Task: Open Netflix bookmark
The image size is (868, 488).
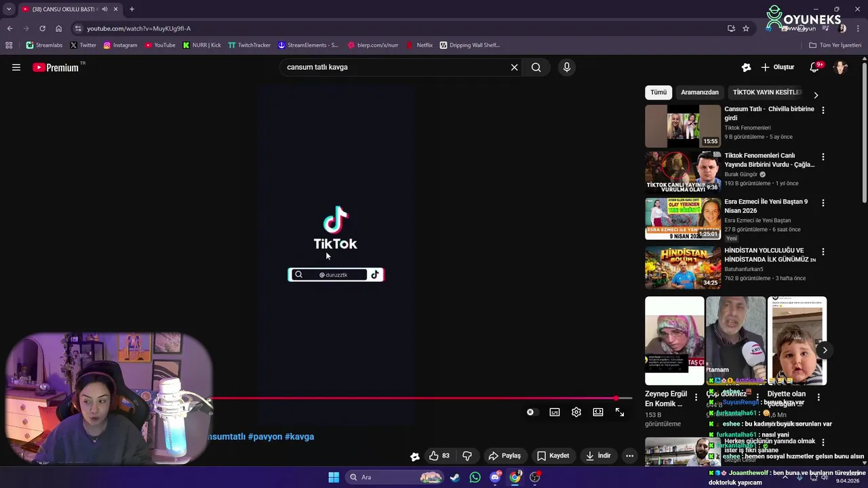Action: (419, 45)
